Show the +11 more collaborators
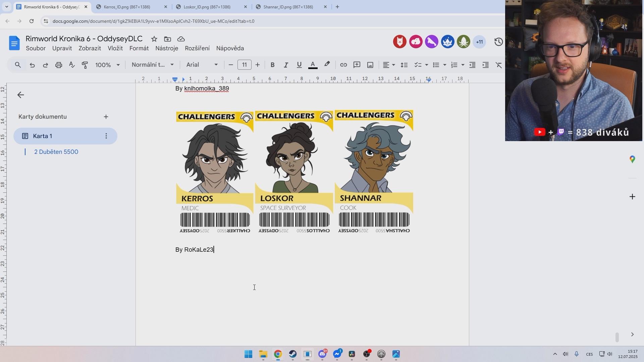 coord(479,42)
